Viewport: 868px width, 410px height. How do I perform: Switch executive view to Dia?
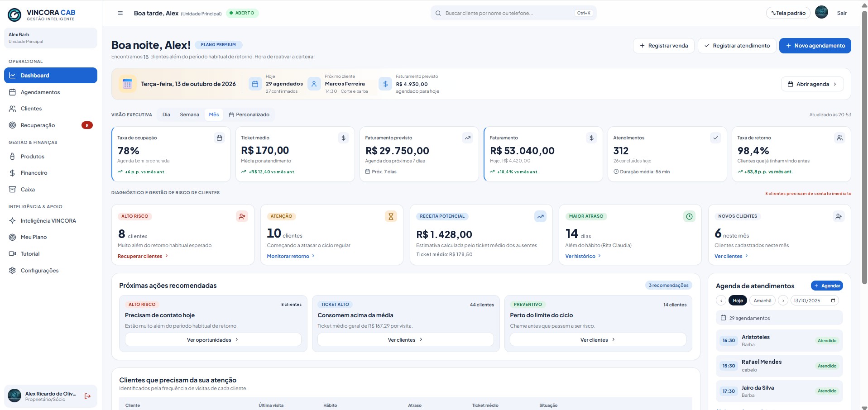pos(166,114)
